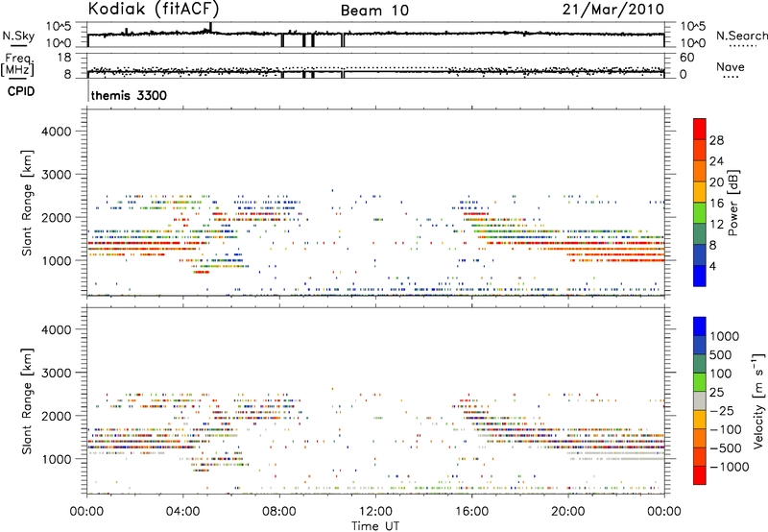The width and height of the screenshot is (768, 532).
Task: Click the date '21/Mar/2010'
Action: [613, 10]
